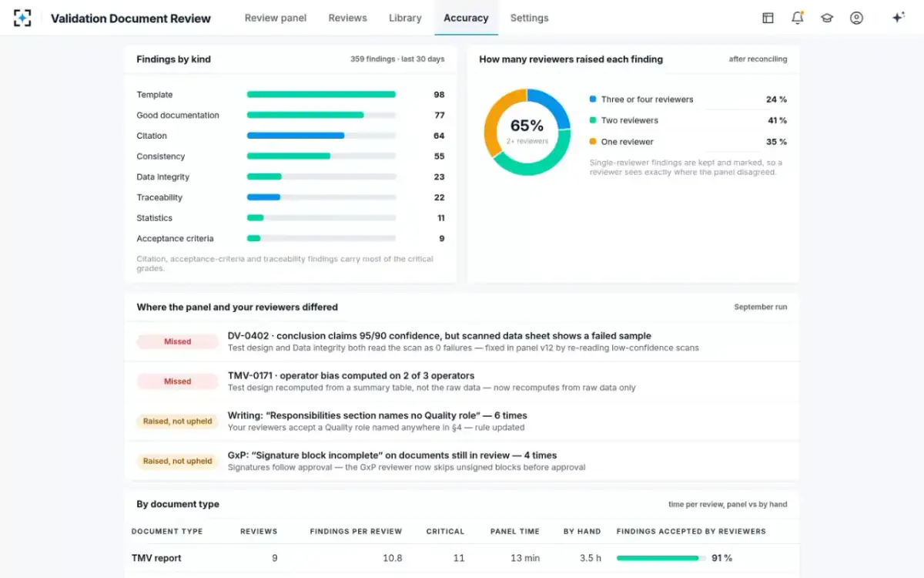Click the donut chart 65% center

coord(527,127)
